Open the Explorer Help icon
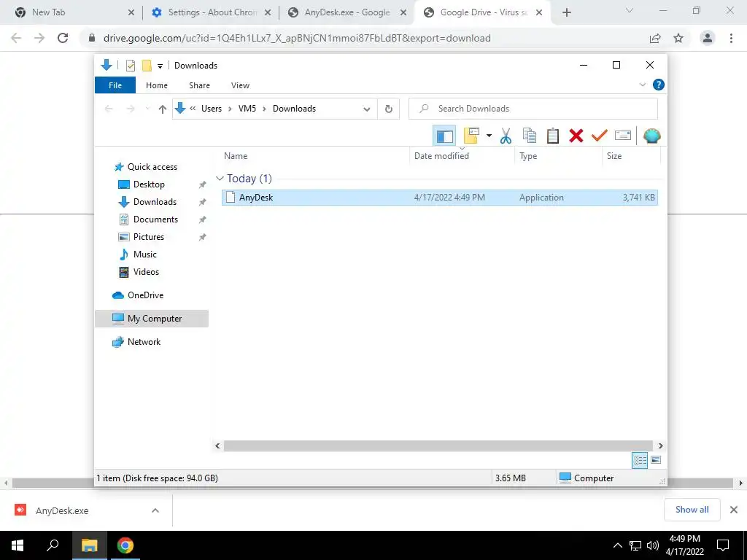This screenshot has width=747, height=560. pyautogui.click(x=659, y=85)
